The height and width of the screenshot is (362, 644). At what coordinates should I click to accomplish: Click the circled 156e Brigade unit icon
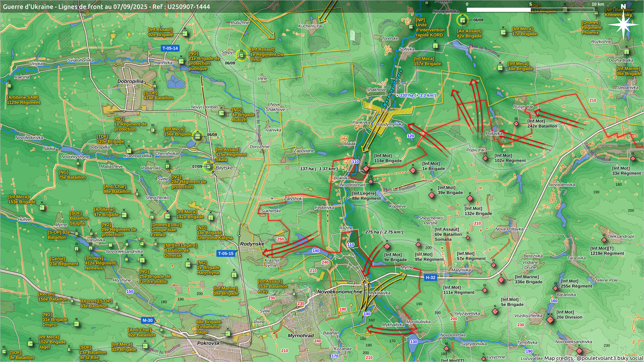[197, 136]
